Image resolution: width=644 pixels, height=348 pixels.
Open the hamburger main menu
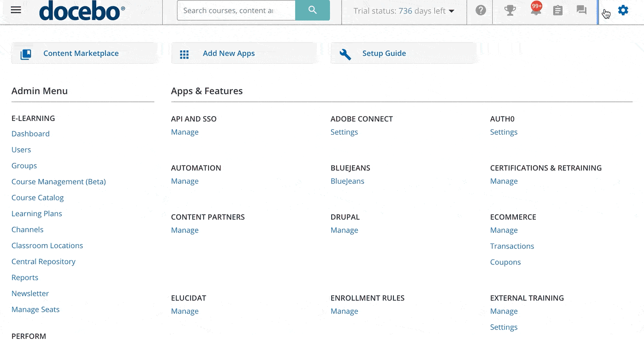(x=16, y=10)
